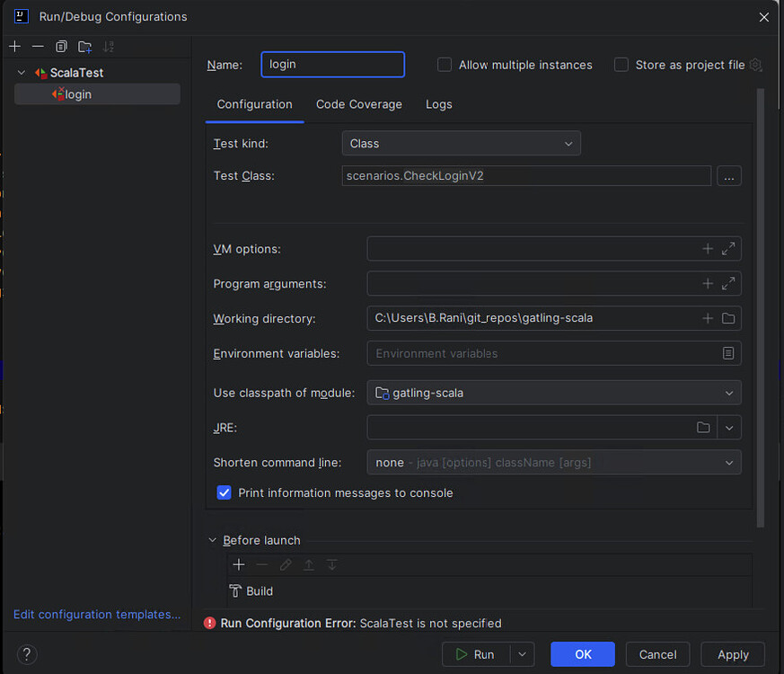Enable Store as project file

(621, 64)
